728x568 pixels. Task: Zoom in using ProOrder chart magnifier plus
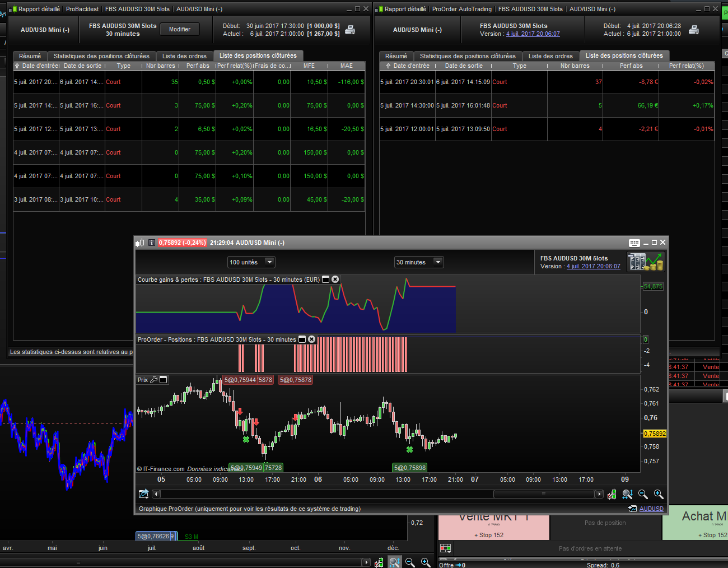tap(659, 494)
